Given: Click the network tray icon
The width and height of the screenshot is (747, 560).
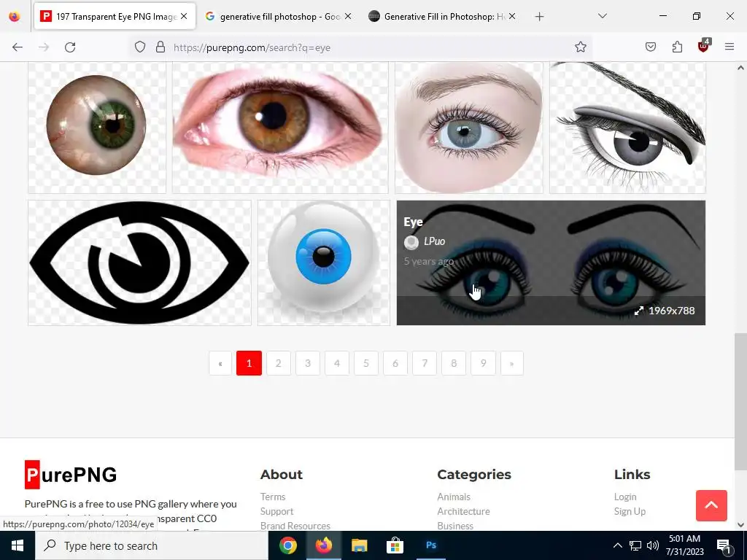Looking at the screenshot, I should (635, 545).
